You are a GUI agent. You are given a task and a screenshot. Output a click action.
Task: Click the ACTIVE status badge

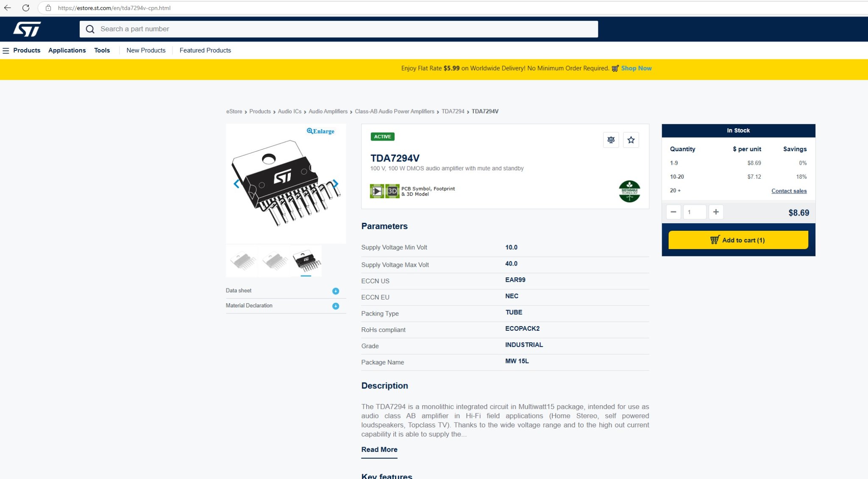tap(382, 137)
